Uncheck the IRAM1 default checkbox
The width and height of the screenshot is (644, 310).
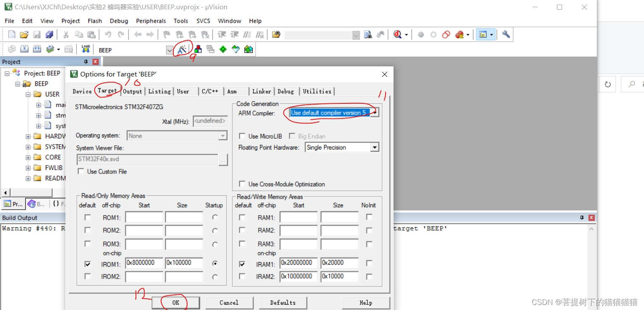point(242,264)
